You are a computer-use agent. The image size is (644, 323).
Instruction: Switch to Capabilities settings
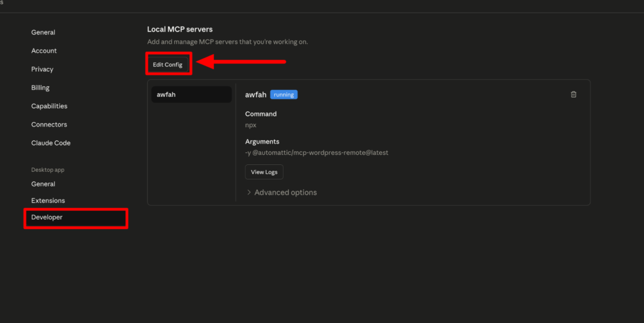49,106
